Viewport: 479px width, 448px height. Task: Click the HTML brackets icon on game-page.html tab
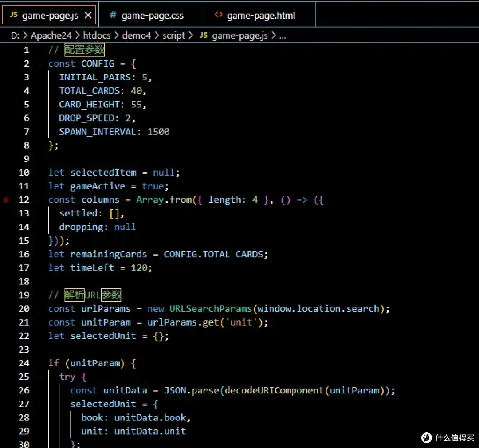[x=218, y=15]
